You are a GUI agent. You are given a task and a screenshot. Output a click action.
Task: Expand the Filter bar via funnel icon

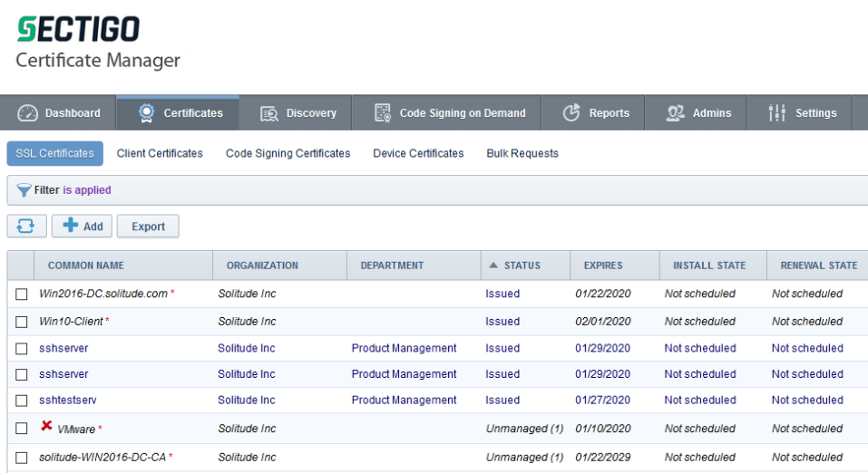pyautogui.click(x=24, y=190)
